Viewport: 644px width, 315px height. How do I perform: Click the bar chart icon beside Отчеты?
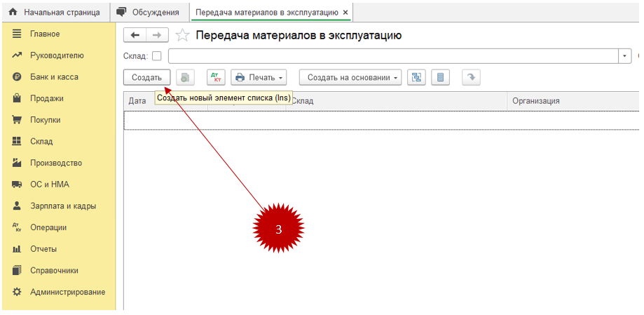click(16, 249)
